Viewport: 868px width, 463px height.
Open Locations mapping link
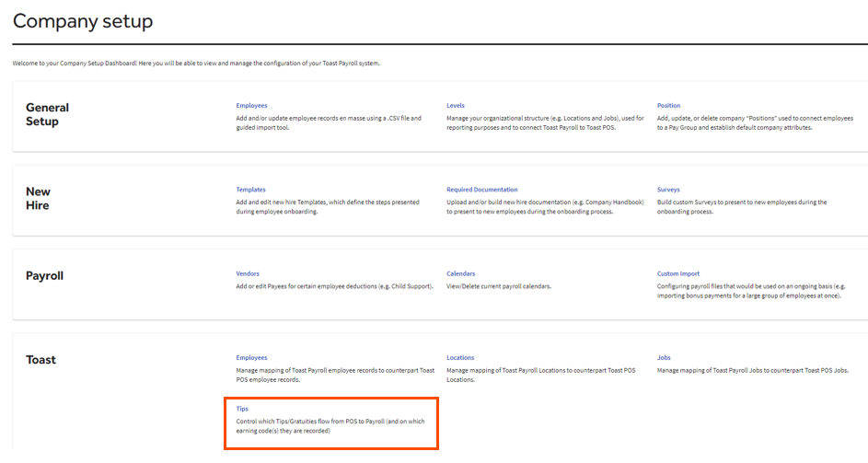pos(460,358)
